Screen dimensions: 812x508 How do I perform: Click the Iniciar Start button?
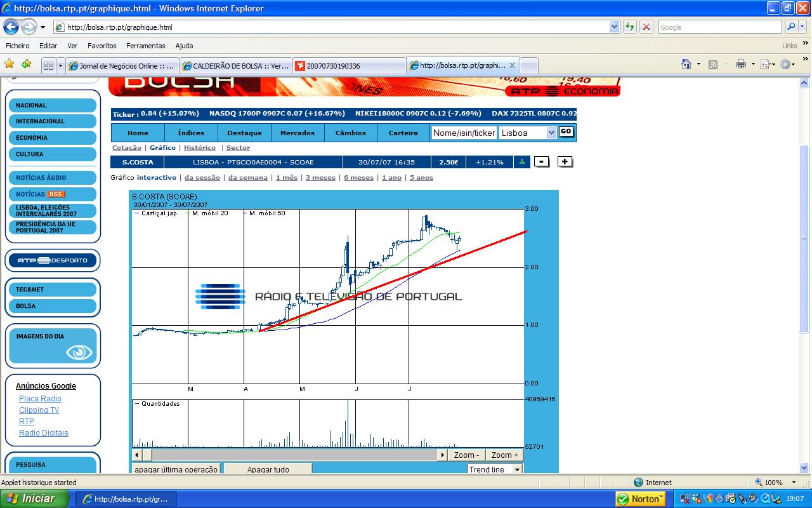[x=35, y=498]
